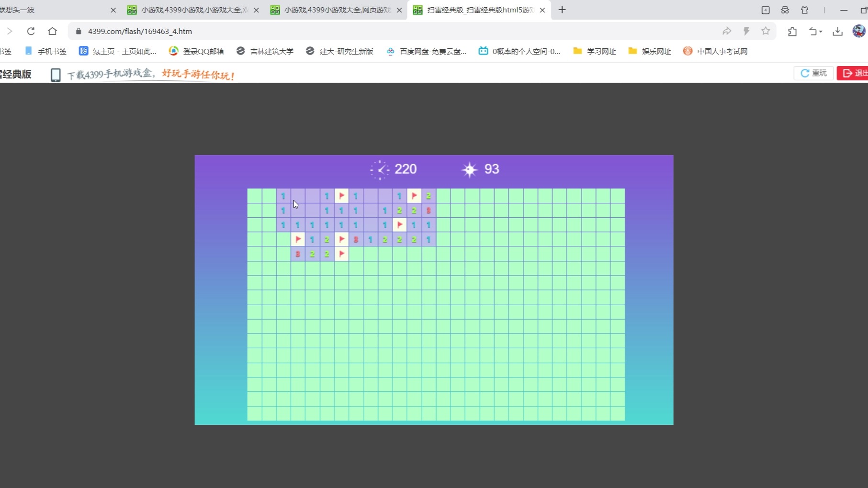
Task: Open a new browser tab
Action: pos(562,10)
